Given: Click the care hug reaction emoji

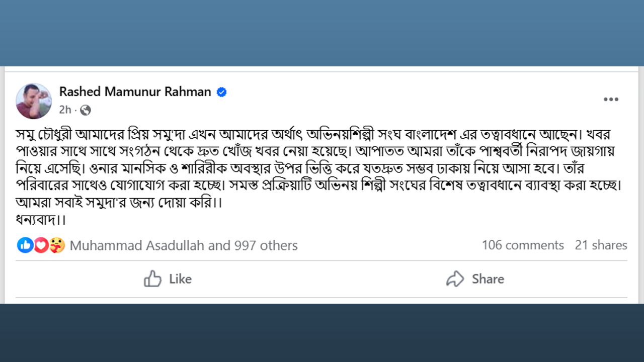Looking at the screenshot, I should click(x=57, y=245).
